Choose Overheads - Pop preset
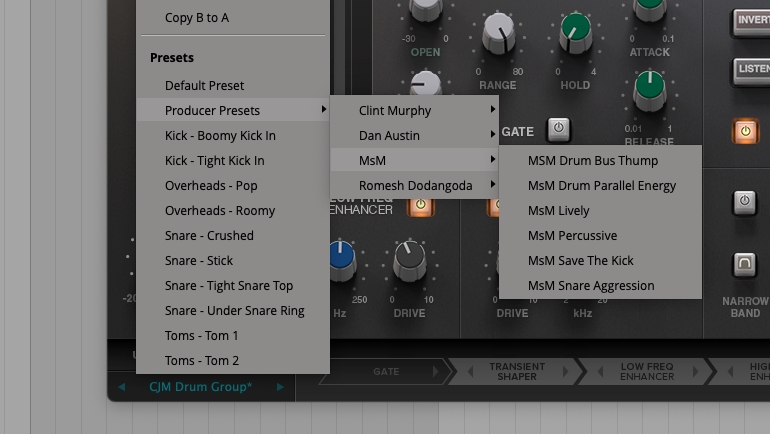The width and height of the screenshot is (770, 434). coord(233,186)
